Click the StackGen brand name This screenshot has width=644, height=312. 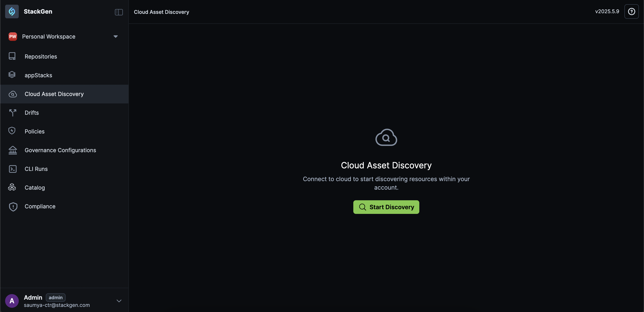point(38,11)
